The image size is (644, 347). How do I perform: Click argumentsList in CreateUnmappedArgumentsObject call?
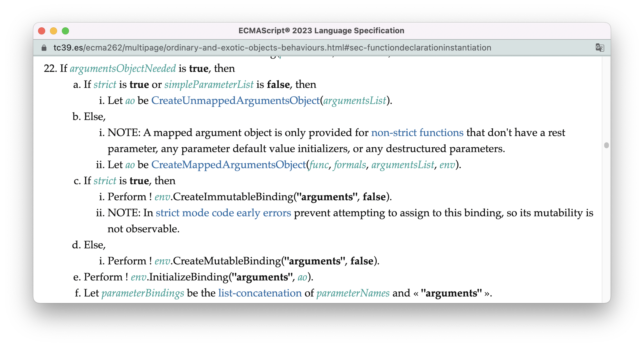coord(355,100)
